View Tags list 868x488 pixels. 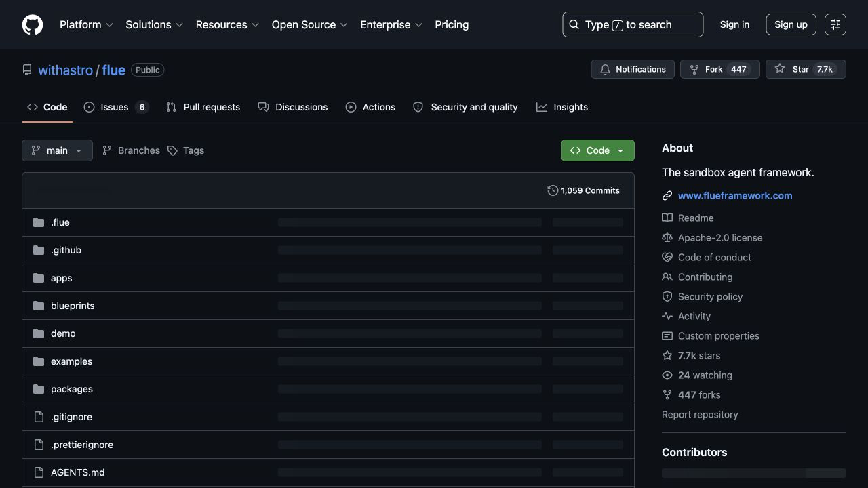(x=186, y=150)
